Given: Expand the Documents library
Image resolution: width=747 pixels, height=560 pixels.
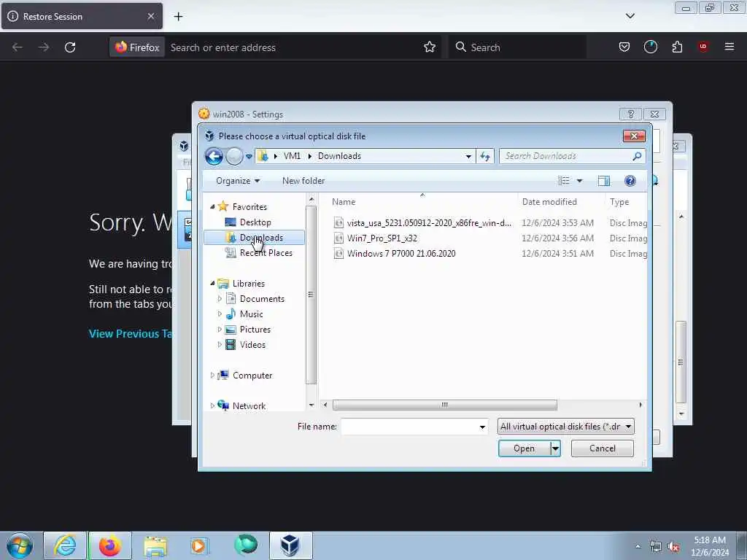Looking at the screenshot, I should click(x=220, y=298).
